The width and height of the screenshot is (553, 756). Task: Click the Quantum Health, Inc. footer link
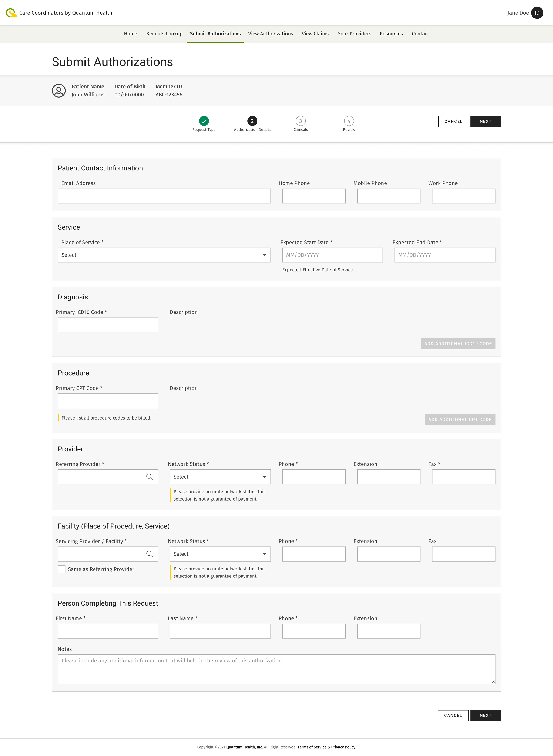coord(244,747)
